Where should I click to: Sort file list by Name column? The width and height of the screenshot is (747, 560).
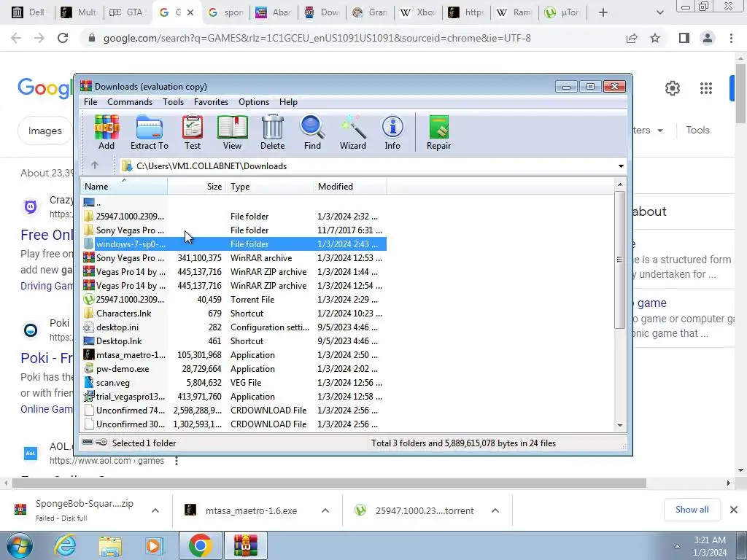(x=124, y=186)
